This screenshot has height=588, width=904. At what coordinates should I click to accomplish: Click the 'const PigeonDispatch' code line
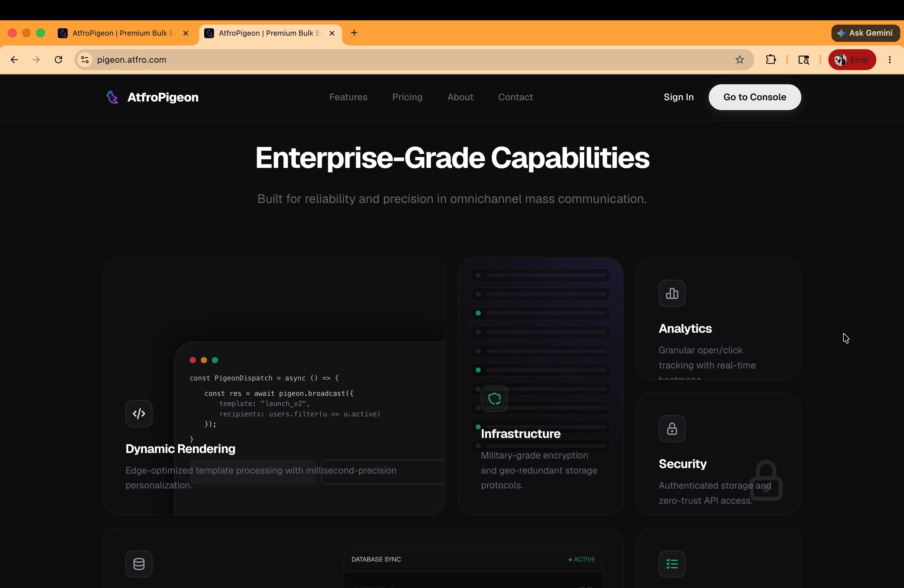coord(264,378)
